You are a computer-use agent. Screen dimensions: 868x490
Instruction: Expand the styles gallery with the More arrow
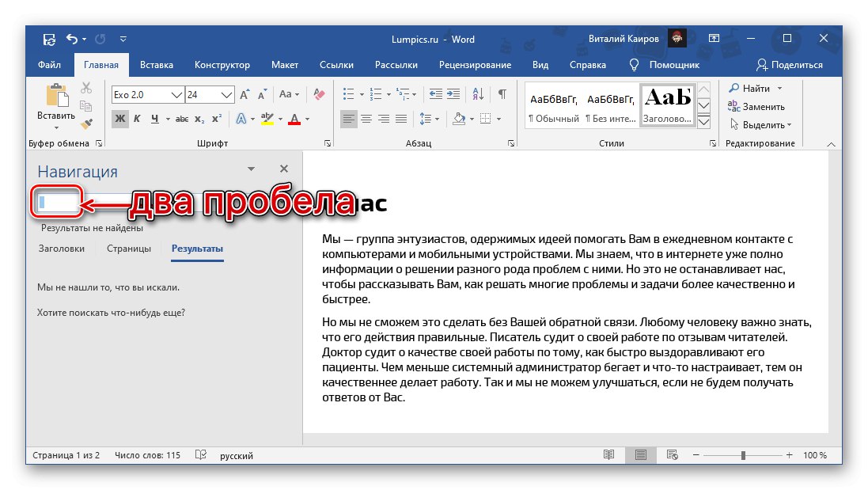tap(704, 123)
